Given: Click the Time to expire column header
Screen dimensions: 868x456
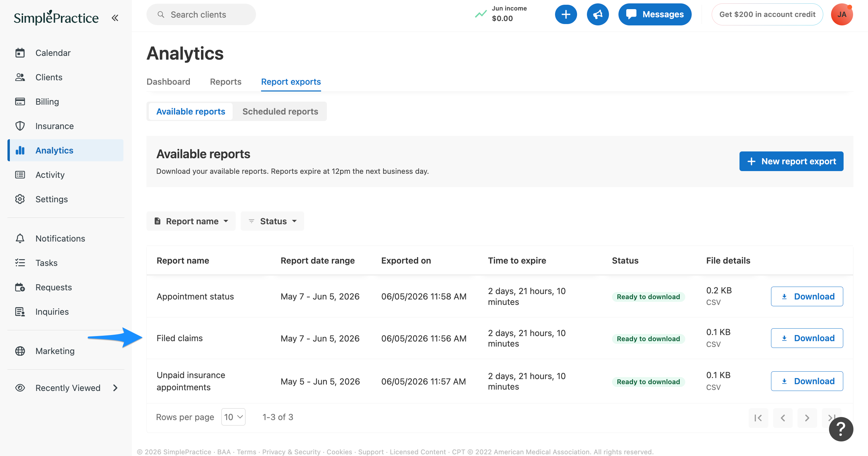Looking at the screenshot, I should [x=517, y=261].
